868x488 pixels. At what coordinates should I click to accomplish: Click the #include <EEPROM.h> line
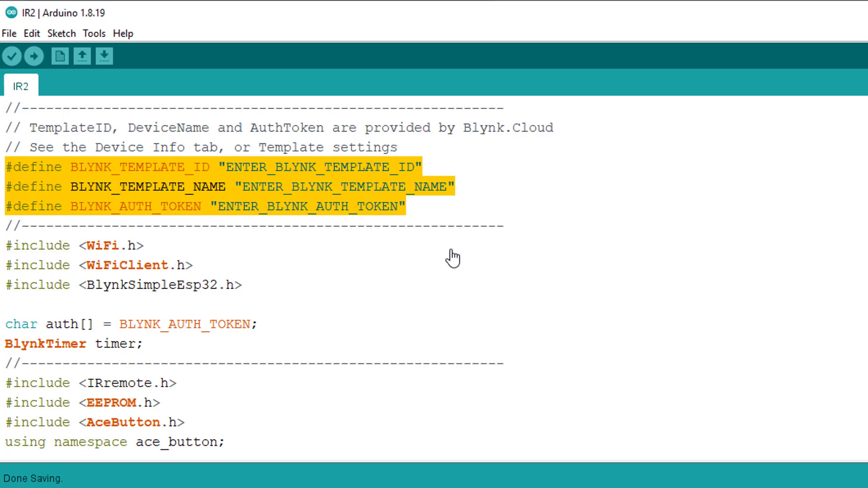pos(83,402)
